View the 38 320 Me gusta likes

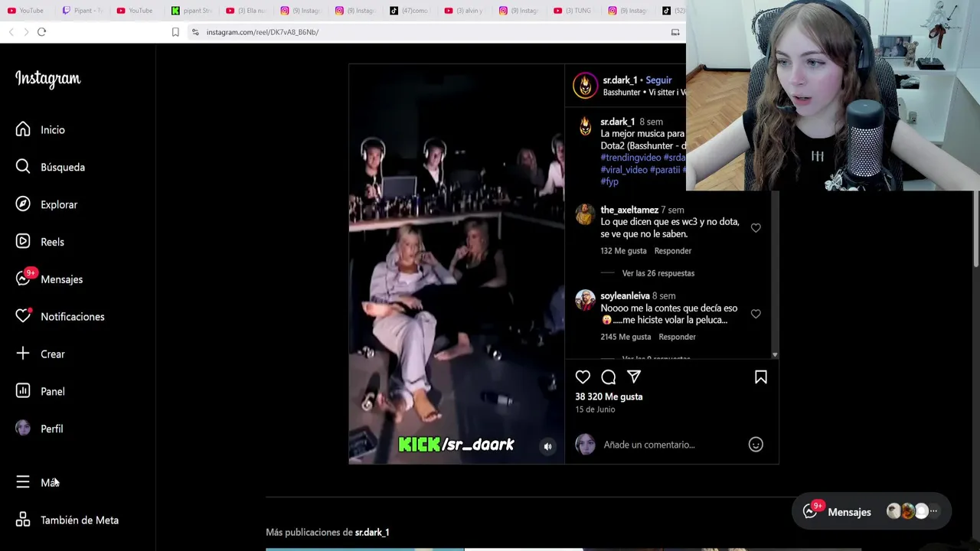(609, 396)
